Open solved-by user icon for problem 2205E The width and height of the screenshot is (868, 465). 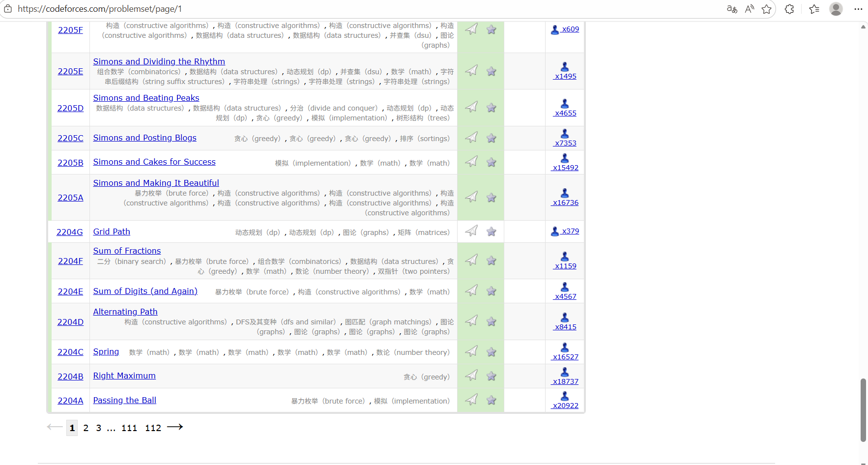(x=565, y=67)
